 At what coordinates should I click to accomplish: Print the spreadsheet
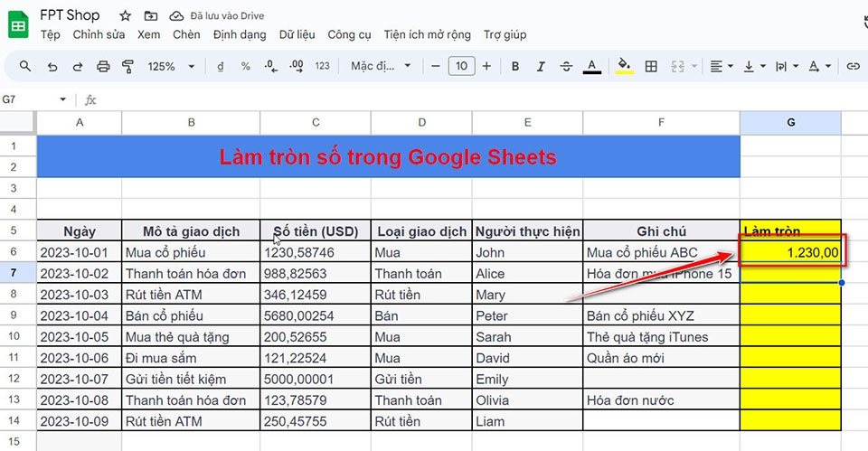click(103, 66)
